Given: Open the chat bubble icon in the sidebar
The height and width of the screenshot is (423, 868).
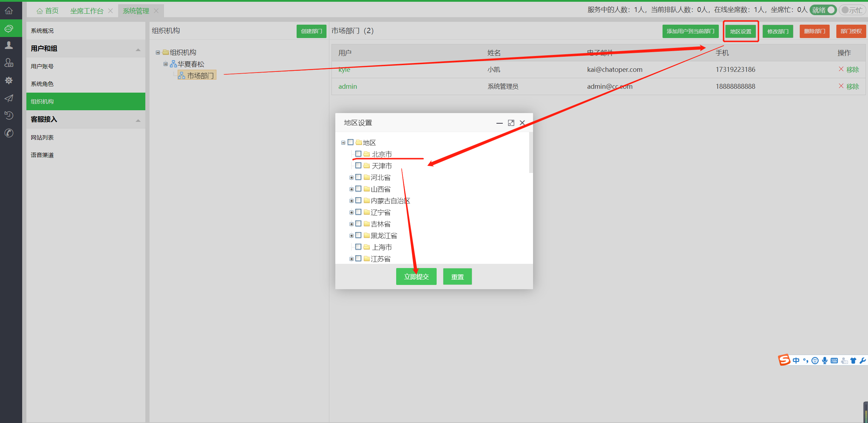Looking at the screenshot, I should pos(9,28).
